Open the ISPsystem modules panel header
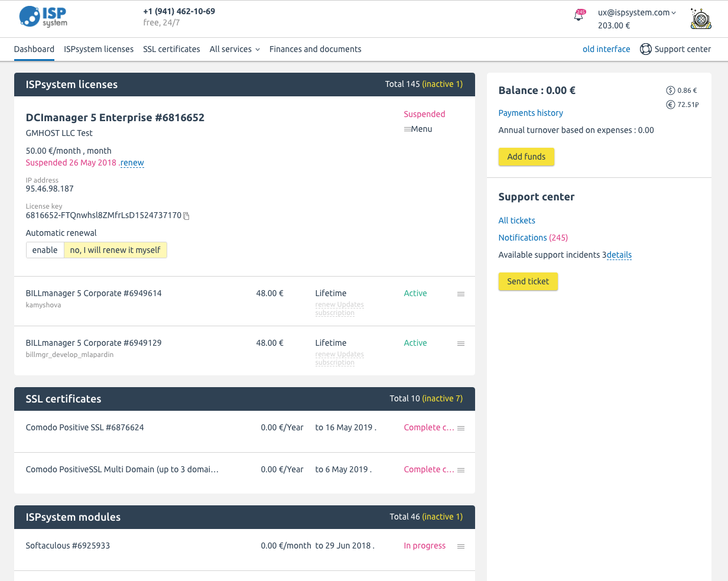This screenshot has width=728, height=581. tap(245, 517)
